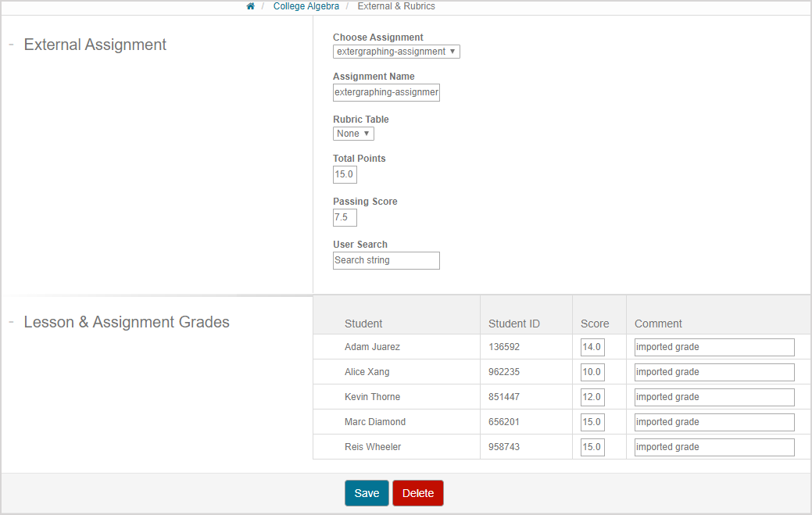Edit Alice Xang's score field
Image resolution: width=812 pixels, height=515 pixels.
pyautogui.click(x=592, y=372)
